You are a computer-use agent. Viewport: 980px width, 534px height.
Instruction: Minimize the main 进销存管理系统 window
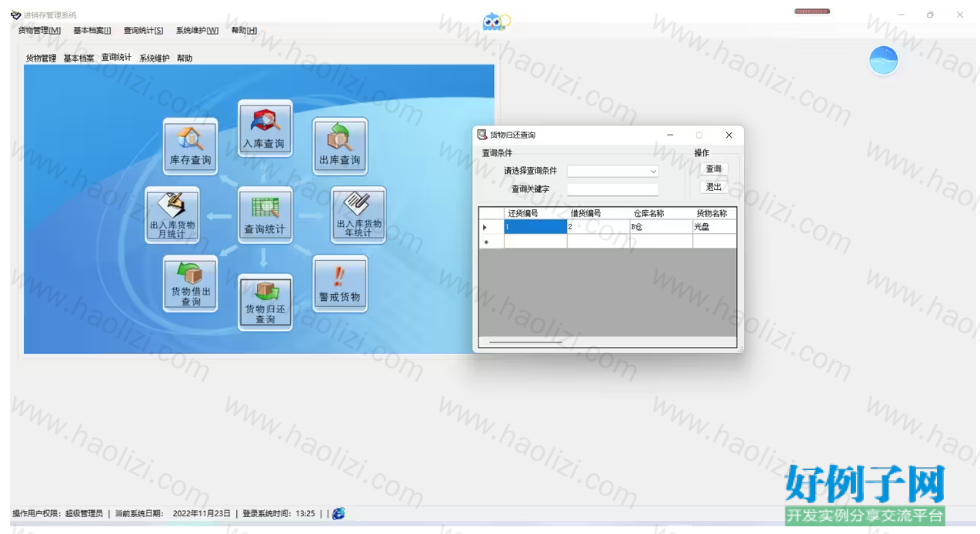click(x=901, y=15)
